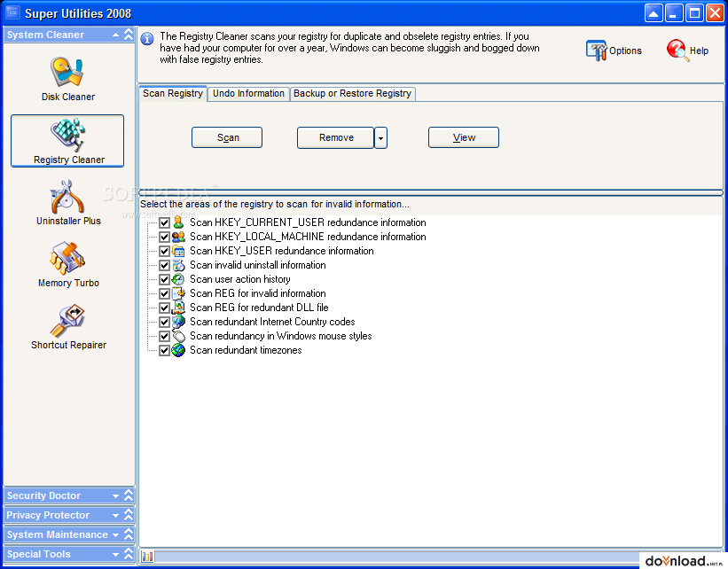Toggle Scan REG for invalid information checkbox
The height and width of the screenshot is (569, 728).
(164, 293)
